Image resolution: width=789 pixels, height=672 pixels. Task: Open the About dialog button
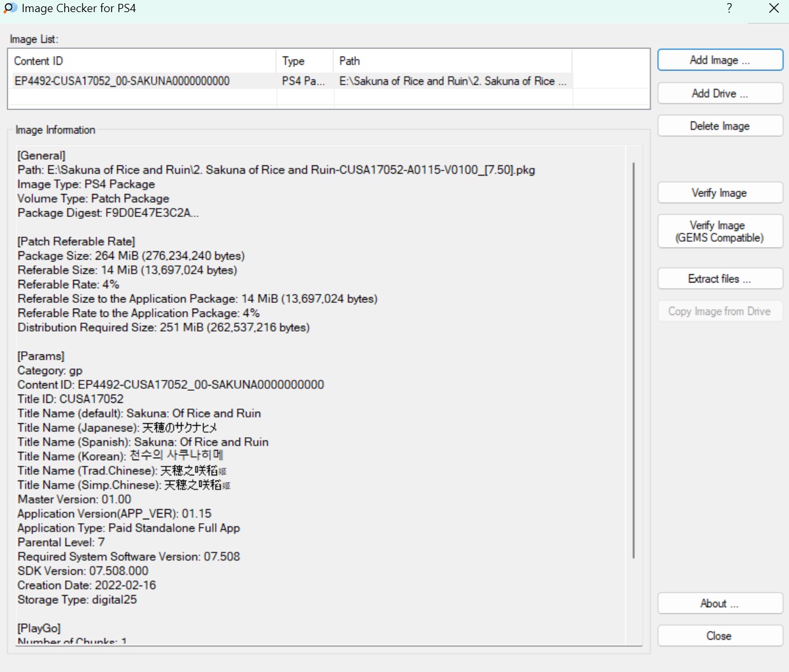(x=720, y=603)
